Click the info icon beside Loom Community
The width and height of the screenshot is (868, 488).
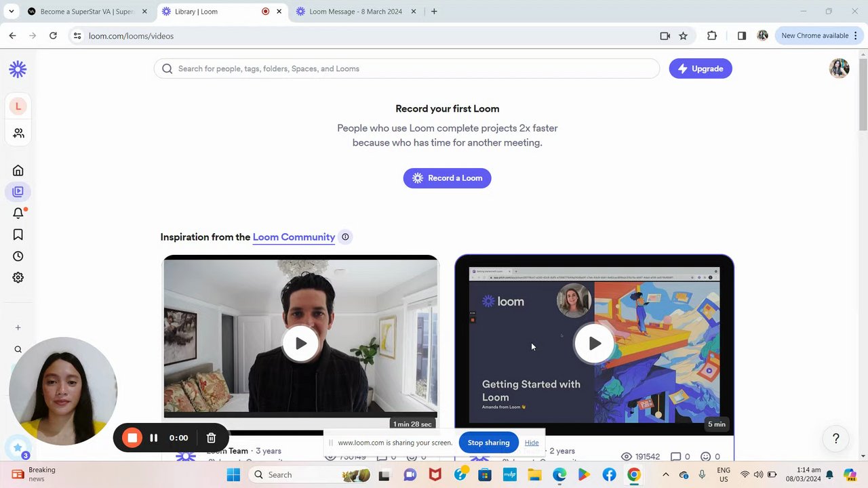point(345,237)
